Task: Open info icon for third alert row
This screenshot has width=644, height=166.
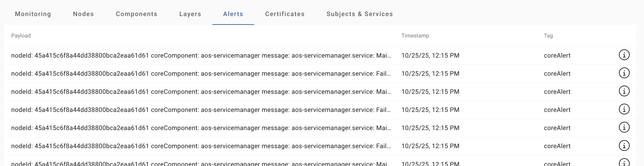Action: [624, 91]
